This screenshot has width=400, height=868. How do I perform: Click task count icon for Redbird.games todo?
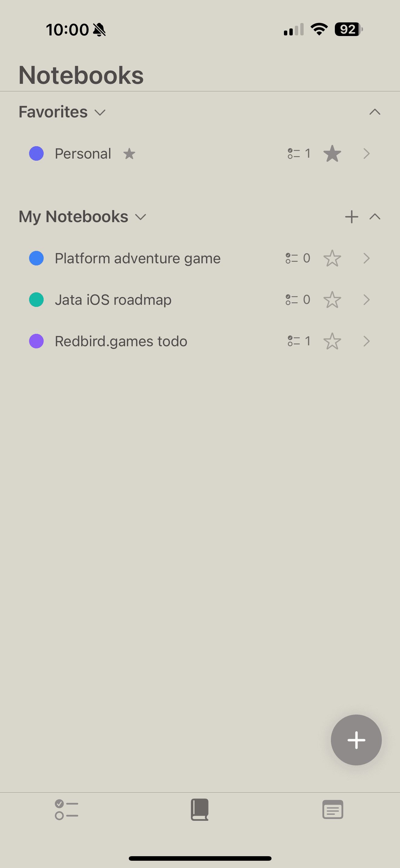coord(294,341)
